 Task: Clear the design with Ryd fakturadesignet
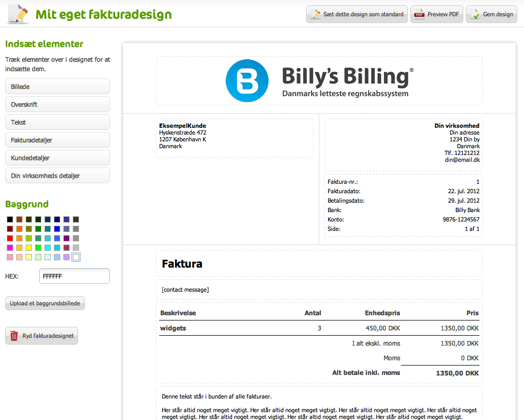41,335
